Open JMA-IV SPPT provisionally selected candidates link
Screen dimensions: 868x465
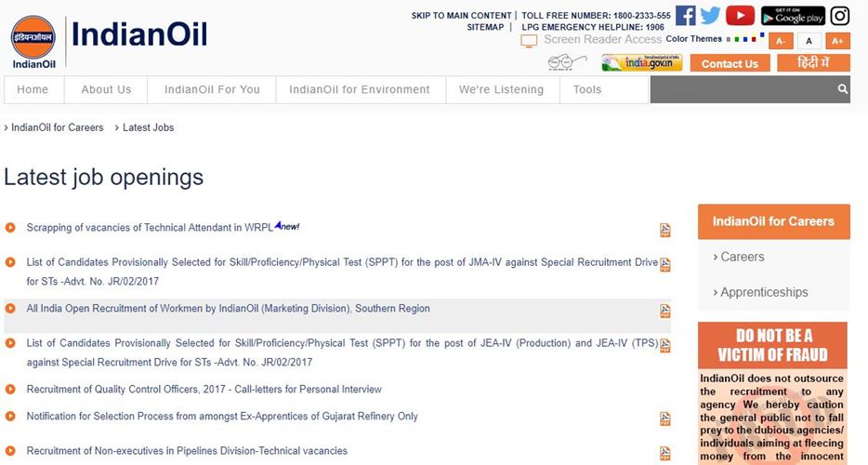pos(342,272)
